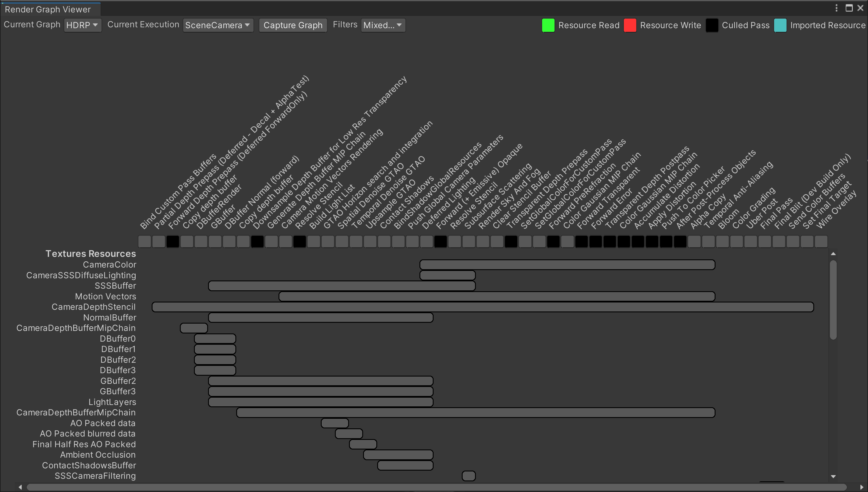Open the window's three-dot options menu
The image size is (868, 492).
tap(836, 8)
